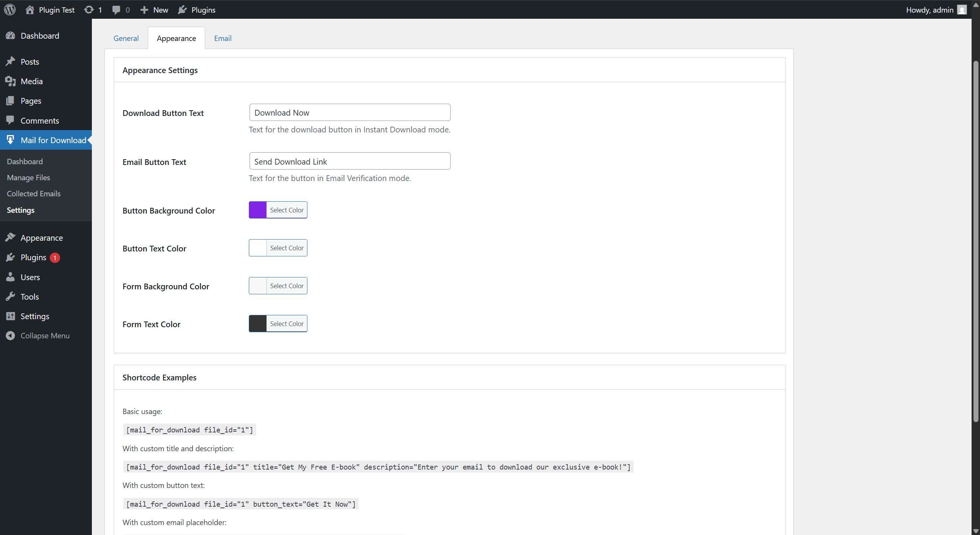Open Howdy, admin account menu
Screen dimensions: 980x535
pyautogui.click(x=935, y=10)
